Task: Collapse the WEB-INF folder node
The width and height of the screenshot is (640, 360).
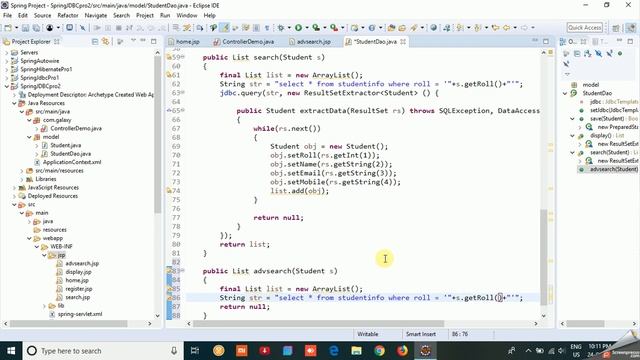Action: [x=37, y=247]
